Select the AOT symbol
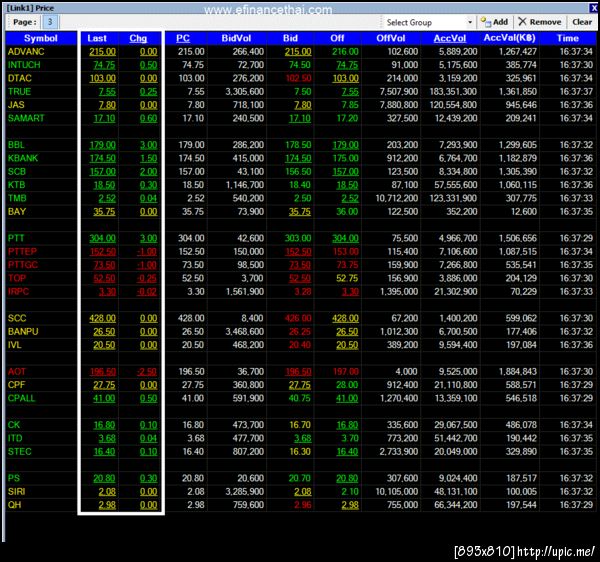600x562 pixels. tap(17, 372)
